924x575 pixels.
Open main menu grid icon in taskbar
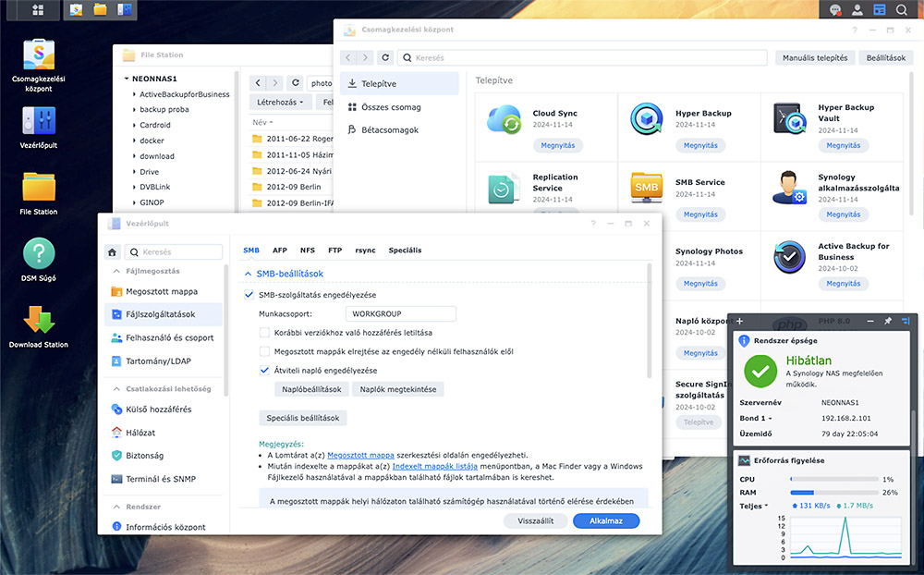point(38,10)
